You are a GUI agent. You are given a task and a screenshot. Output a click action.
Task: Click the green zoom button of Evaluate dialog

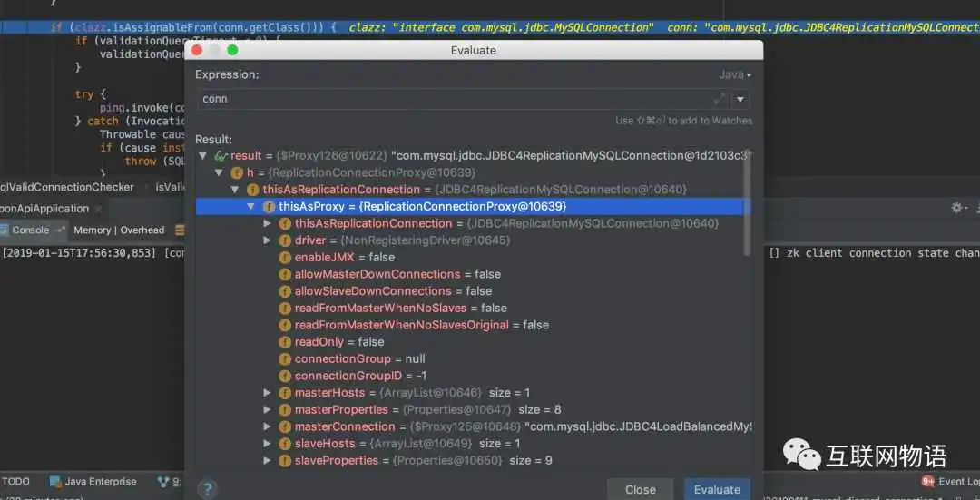(x=232, y=50)
